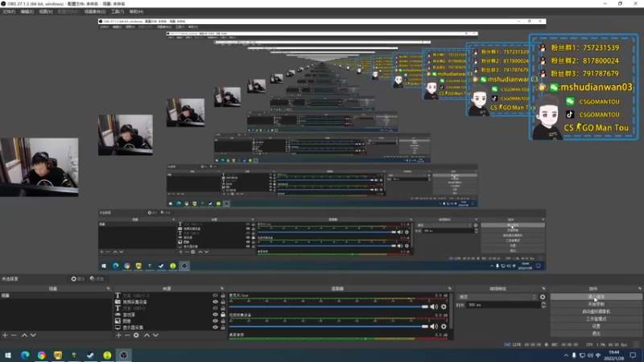Click 启动虚拟摄像机 button

pyautogui.click(x=596, y=311)
